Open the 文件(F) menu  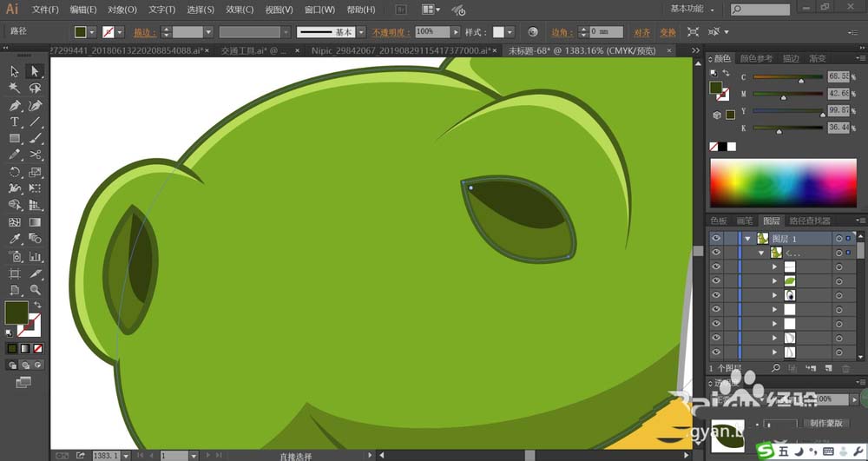coord(45,10)
